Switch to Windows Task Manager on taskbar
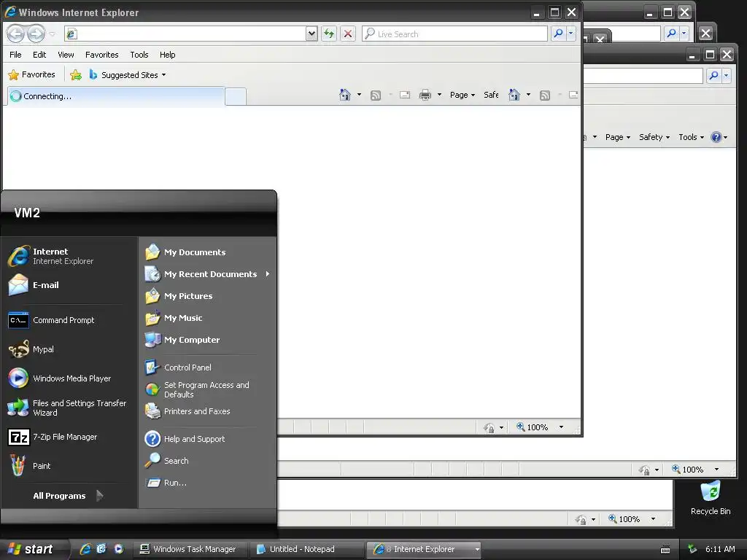The height and width of the screenshot is (560, 747). [189, 549]
